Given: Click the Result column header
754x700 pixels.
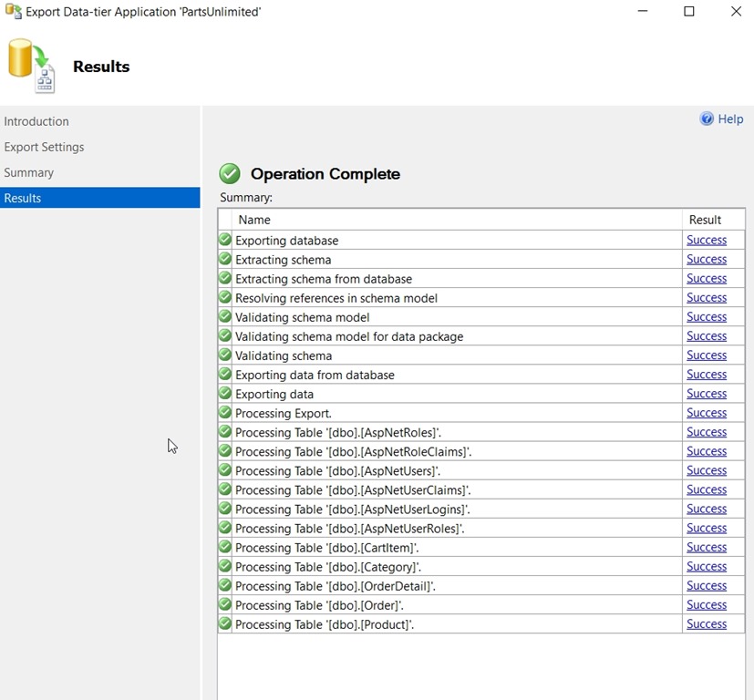Looking at the screenshot, I should click(x=705, y=220).
